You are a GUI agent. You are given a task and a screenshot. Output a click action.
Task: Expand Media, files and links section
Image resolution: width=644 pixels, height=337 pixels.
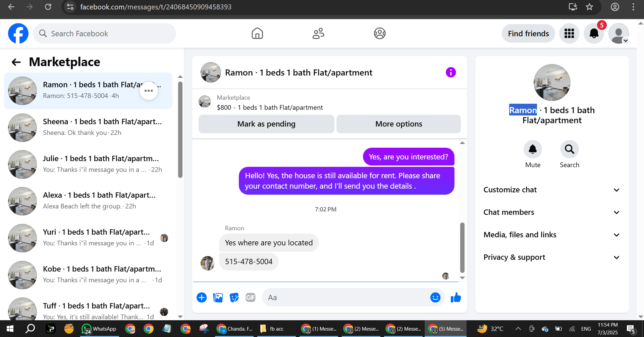552,235
